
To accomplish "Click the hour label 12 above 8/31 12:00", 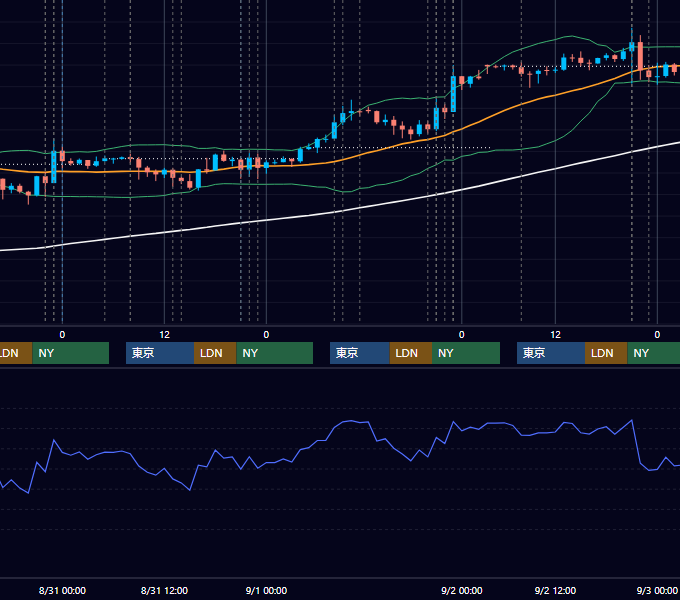I will pyautogui.click(x=164, y=334).
